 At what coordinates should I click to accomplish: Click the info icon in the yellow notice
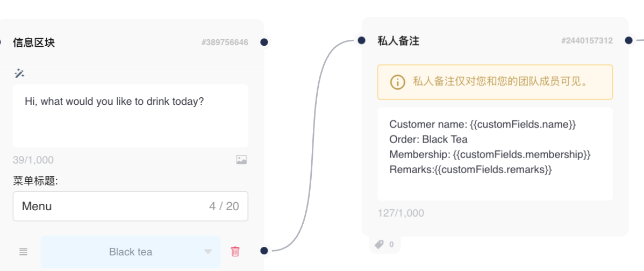397,82
